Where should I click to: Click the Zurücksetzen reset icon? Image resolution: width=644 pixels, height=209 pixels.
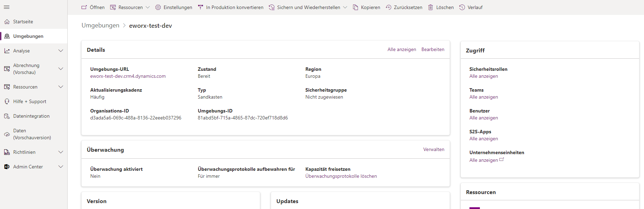click(x=389, y=7)
